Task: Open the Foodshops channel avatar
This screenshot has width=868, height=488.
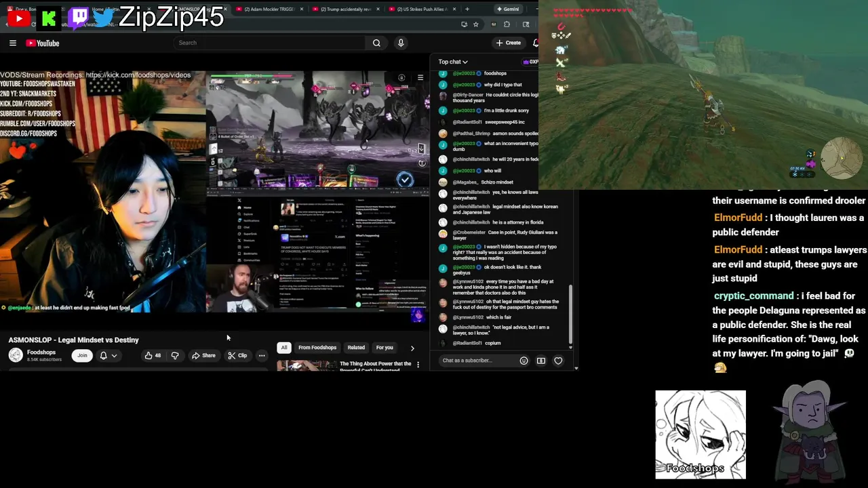Action: click(16, 355)
